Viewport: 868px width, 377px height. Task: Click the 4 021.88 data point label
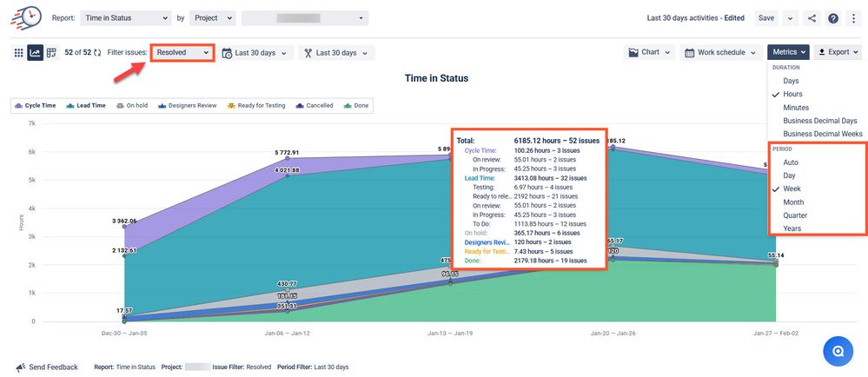pyautogui.click(x=287, y=170)
